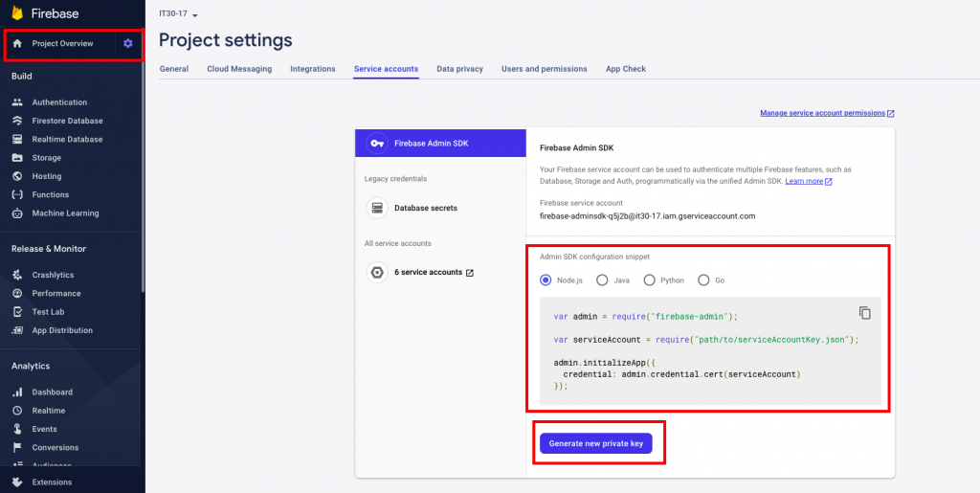Click the Conversions flag icon
The width and height of the screenshot is (980, 493).
pyautogui.click(x=17, y=447)
